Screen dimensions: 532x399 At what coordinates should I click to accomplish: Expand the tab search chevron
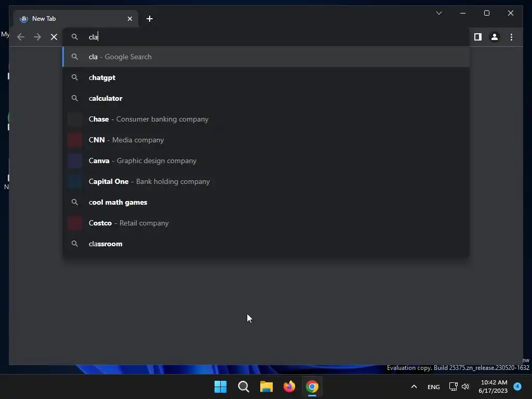pos(438,13)
